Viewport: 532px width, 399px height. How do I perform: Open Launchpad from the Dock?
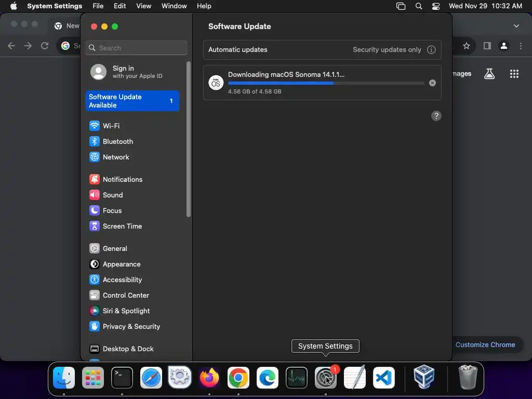[x=93, y=378]
